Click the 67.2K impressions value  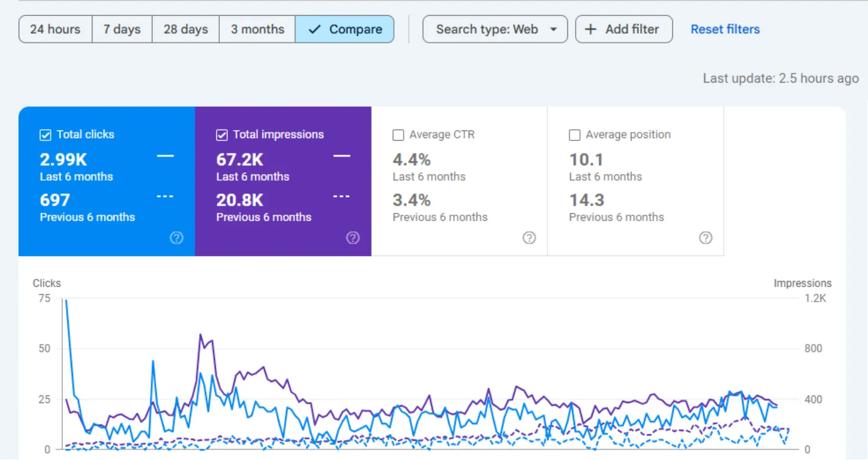tap(240, 159)
